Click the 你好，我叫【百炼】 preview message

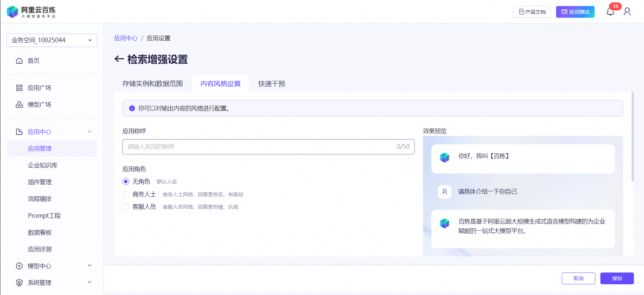(523, 159)
